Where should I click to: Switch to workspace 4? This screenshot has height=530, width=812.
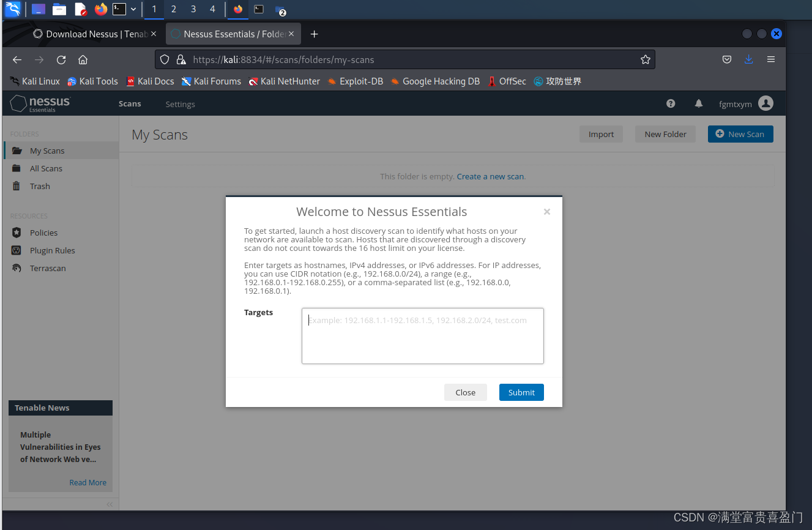[x=212, y=9]
